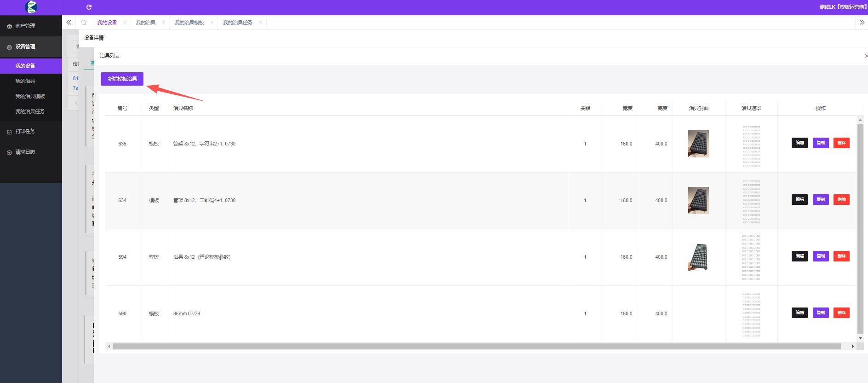Expand 商户管理 sidebar menu
Image resolution: width=868 pixels, height=383 pixels.
pyautogui.click(x=31, y=26)
